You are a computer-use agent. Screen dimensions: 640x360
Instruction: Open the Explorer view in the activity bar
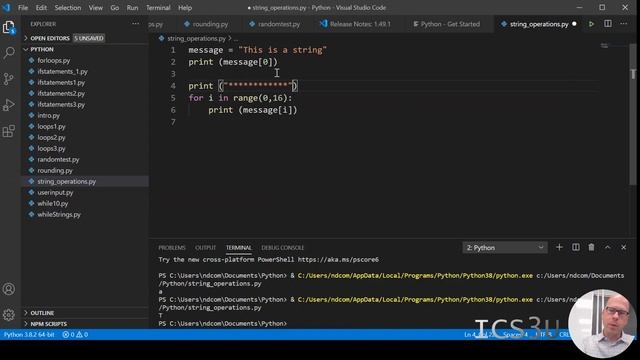(9, 27)
